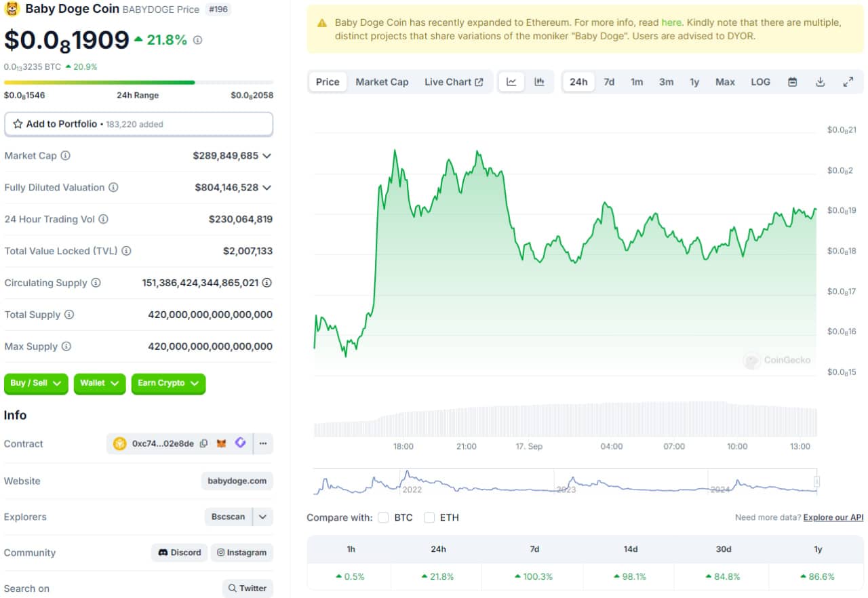
Task: Select the Max time range
Action: coord(725,82)
